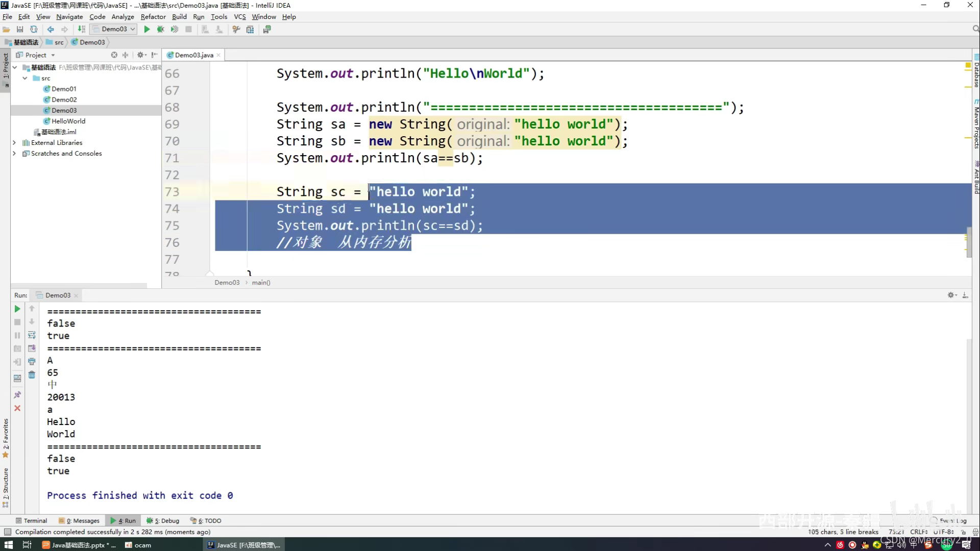Open the Analyze menu
Viewport: 980px width, 551px height.
[122, 17]
